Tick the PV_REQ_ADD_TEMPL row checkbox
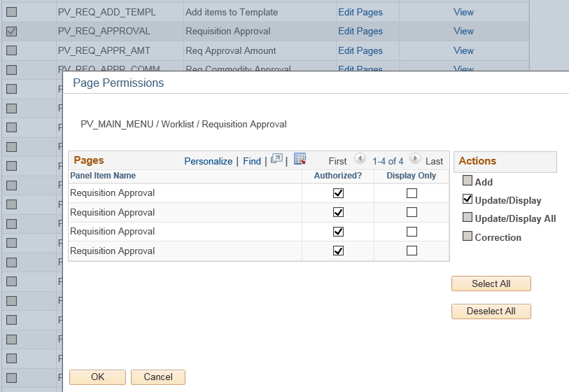Screen dimensions: 569x392 12,12
